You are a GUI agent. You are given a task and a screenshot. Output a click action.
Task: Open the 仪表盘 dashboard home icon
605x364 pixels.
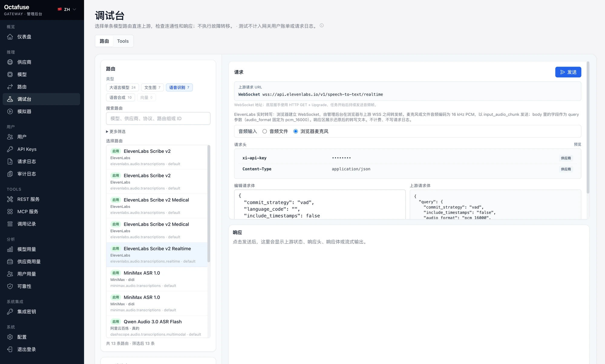coord(10,37)
